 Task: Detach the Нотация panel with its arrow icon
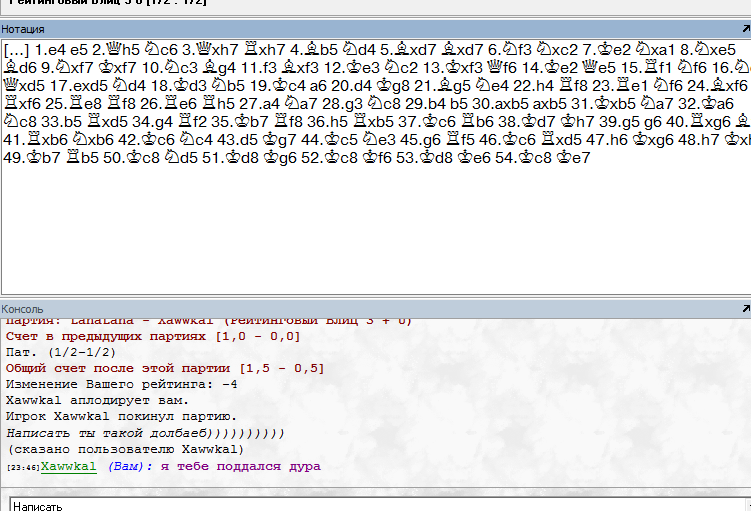point(746,29)
